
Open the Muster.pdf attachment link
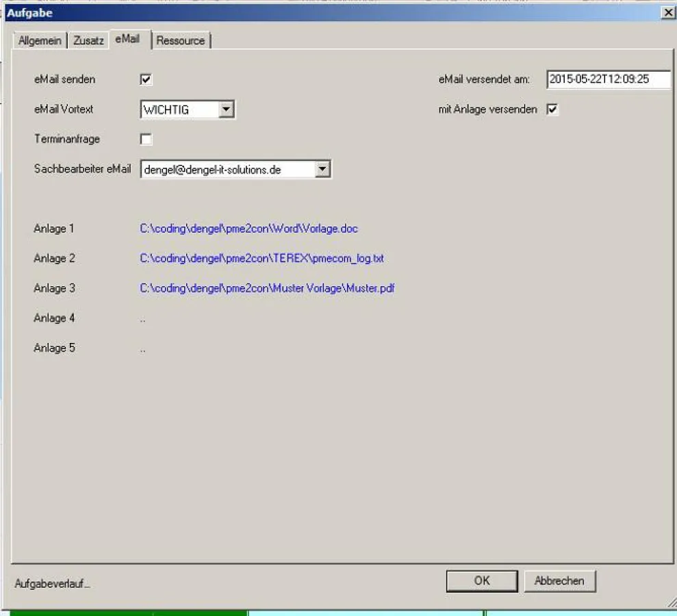pos(267,288)
